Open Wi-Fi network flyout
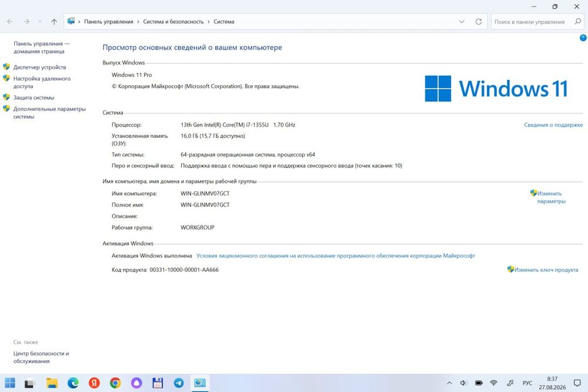Image resolution: width=588 pixels, height=392 pixels. coord(493,383)
